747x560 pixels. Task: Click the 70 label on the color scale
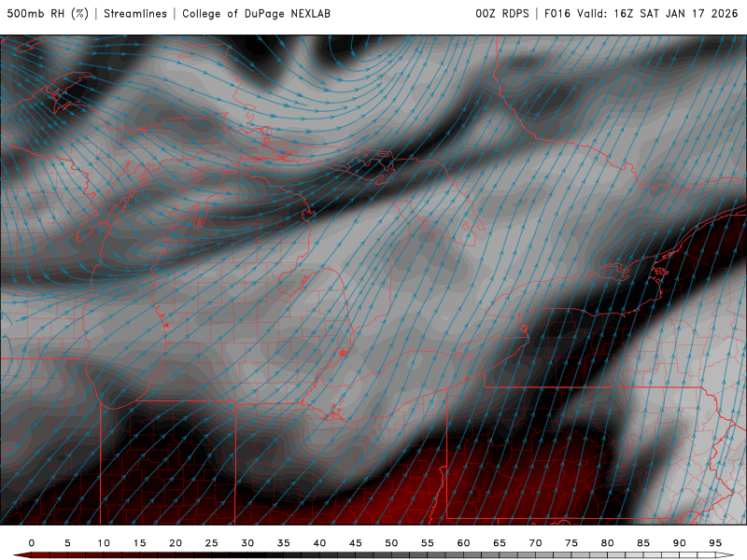click(535, 543)
